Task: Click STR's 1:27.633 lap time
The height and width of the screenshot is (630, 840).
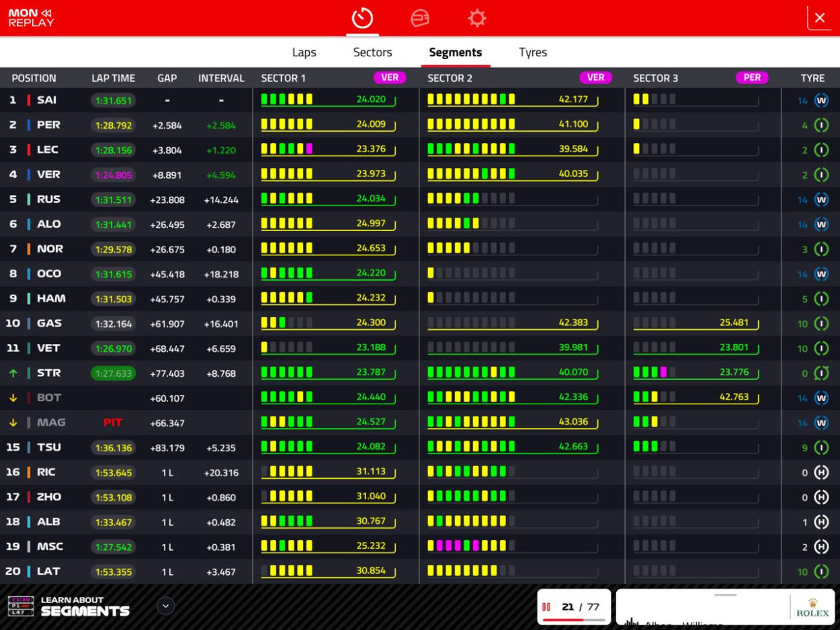Action: click(x=114, y=373)
